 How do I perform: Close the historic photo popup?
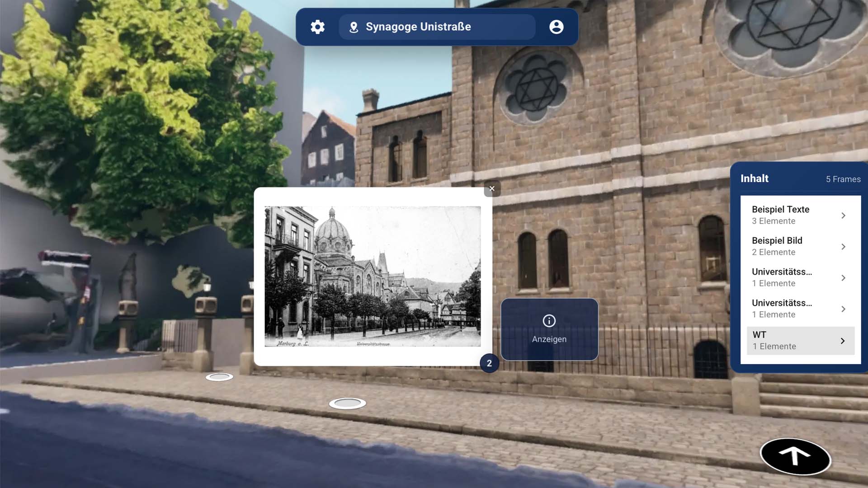[492, 189]
